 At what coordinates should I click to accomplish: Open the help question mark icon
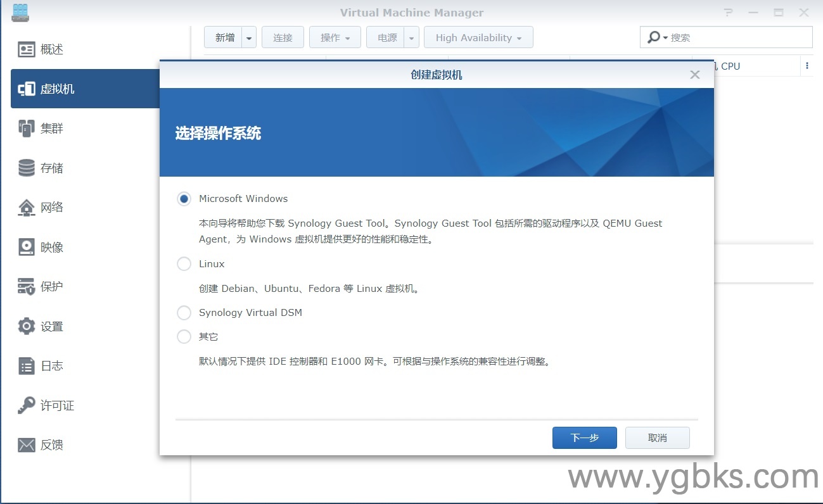click(x=729, y=13)
